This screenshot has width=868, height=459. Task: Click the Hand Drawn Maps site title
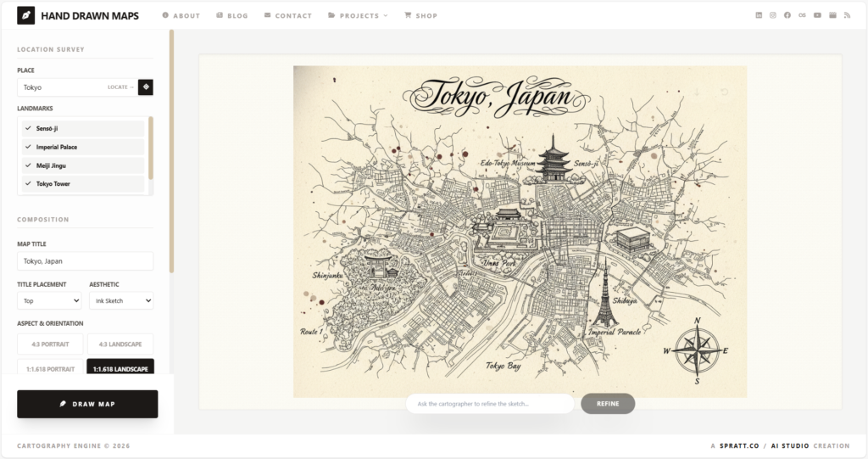[90, 15]
